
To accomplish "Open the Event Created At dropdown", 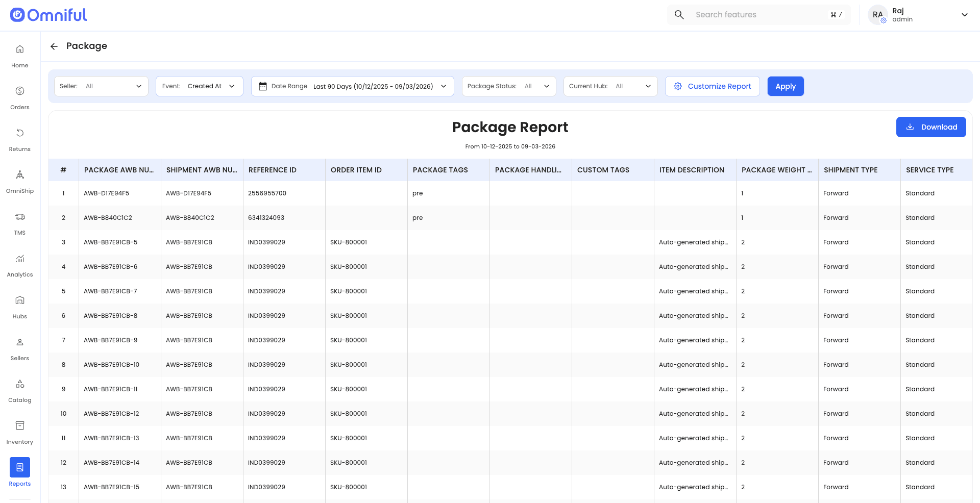I will tap(199, 86).
